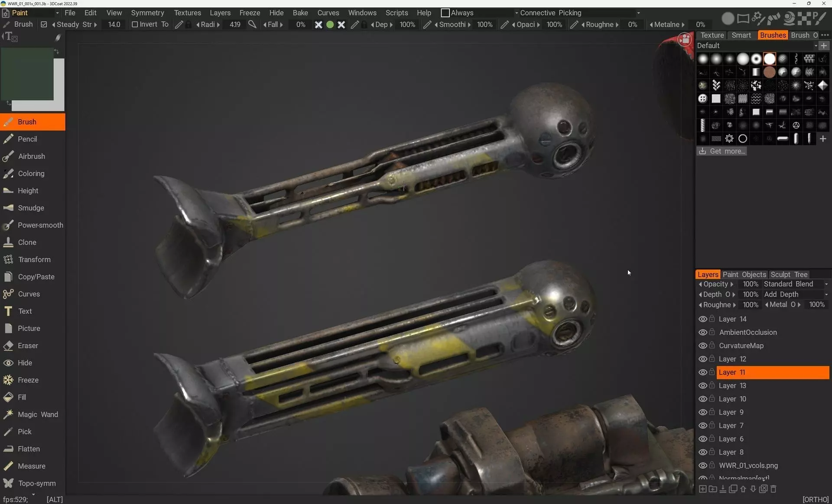Toggle the Invert Tool checkbox
832x504 pixels.
point(135,25)
